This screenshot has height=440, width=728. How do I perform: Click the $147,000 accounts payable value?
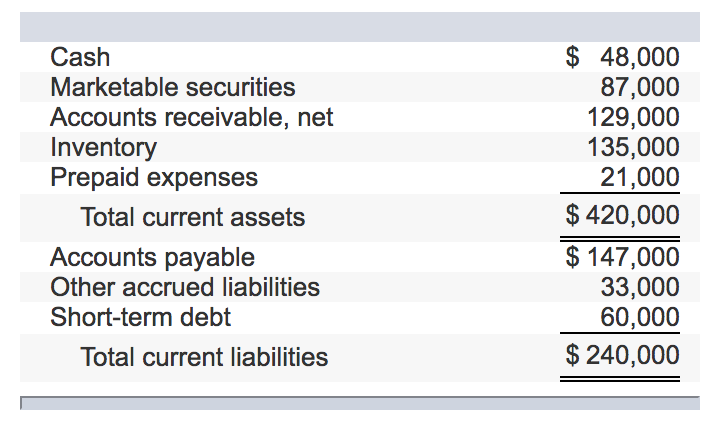(x=623, y=257)
